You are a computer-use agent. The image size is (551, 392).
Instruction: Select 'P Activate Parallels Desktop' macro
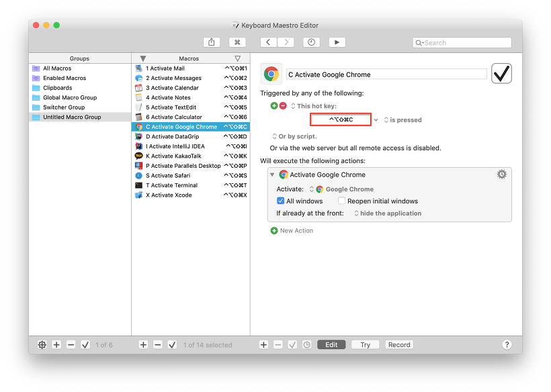pyautogui.click(x=191, y=166)
